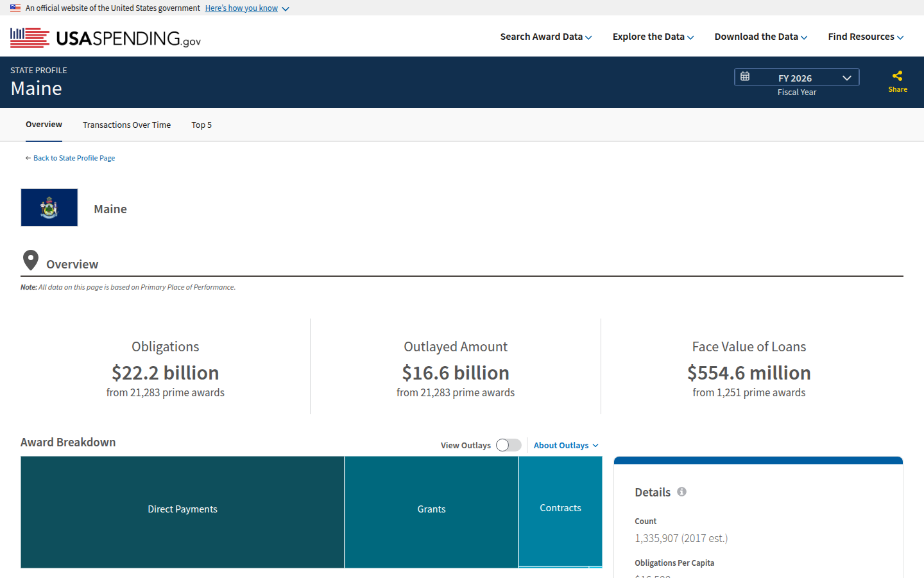Click the back arrow beside State Profile link
This screenshot has height=578, width=924.
pos(28,158)
